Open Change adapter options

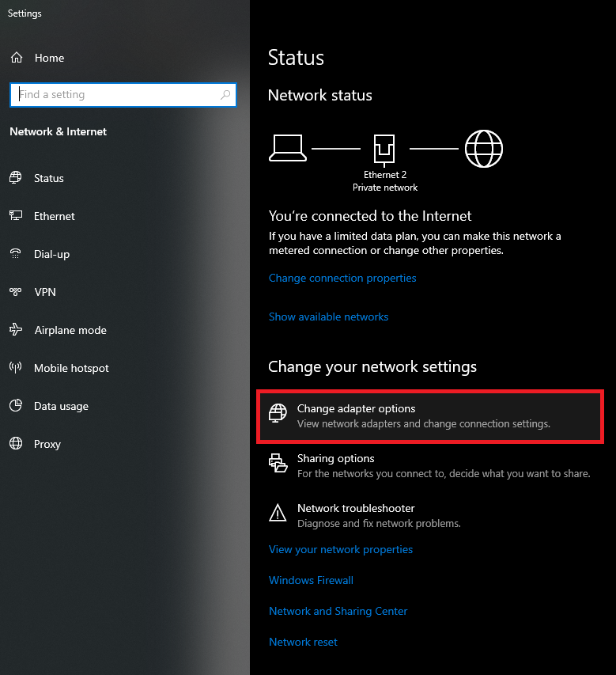pos(430,416)
